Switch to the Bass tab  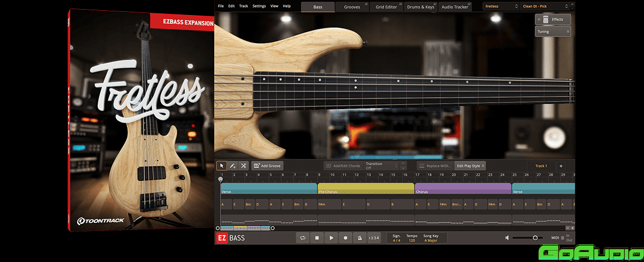(318, 6)
